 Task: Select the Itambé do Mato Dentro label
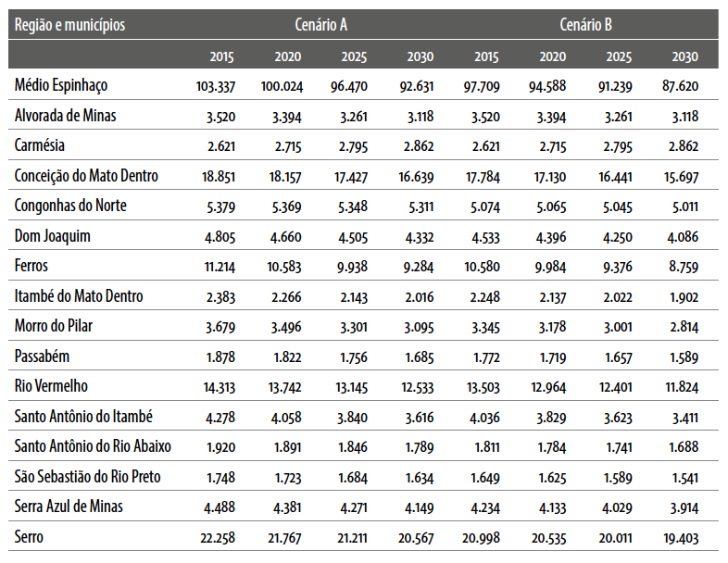tap(79, 296)
